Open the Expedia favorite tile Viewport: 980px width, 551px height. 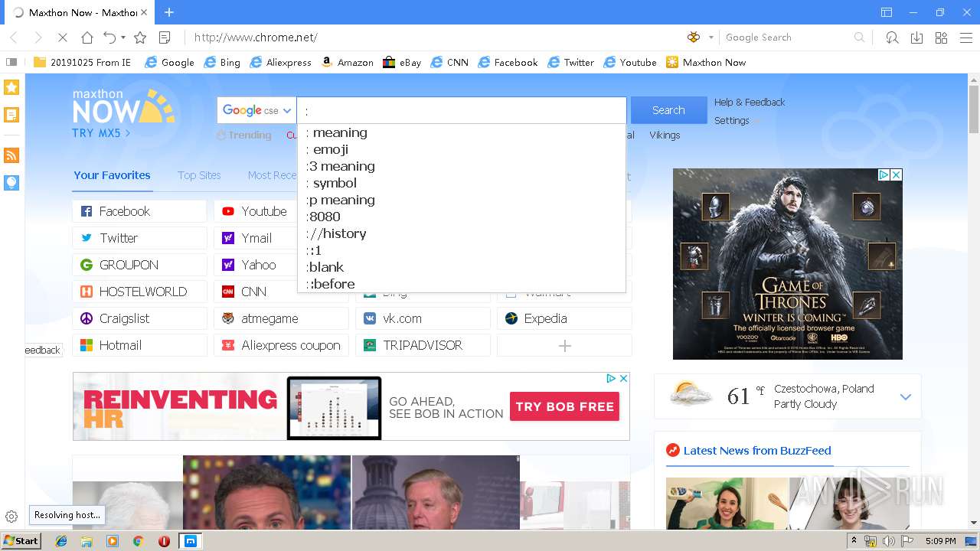point(564,318)
